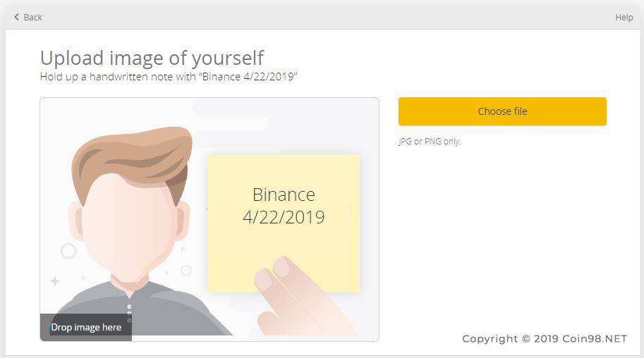Click the Drop image here label
The height and width of the screenshot is (358, 644).
point(86,327)
